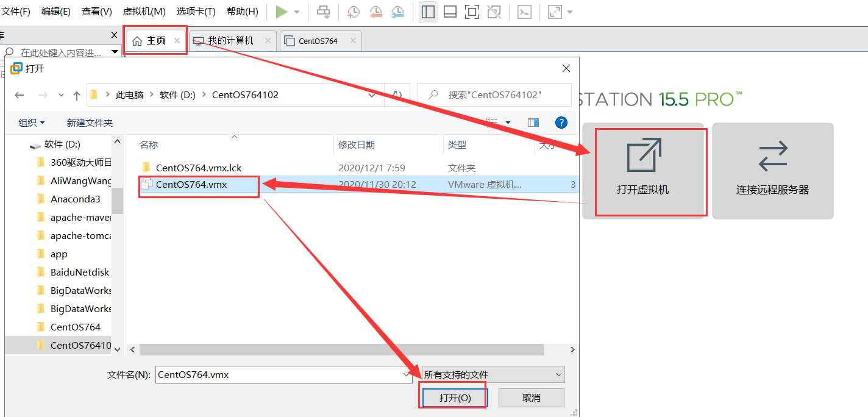Open the 帮助(H) menu
Image resolution: width=868 pixels, height=417 pixels.
pyautogui.click(x=242, y=12)
